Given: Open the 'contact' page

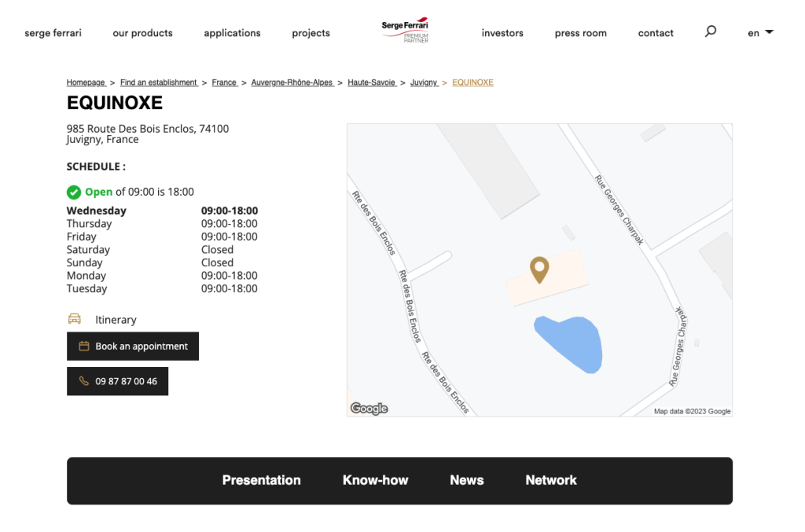Looking at the screenshot, I should click(x=656, y=33).
